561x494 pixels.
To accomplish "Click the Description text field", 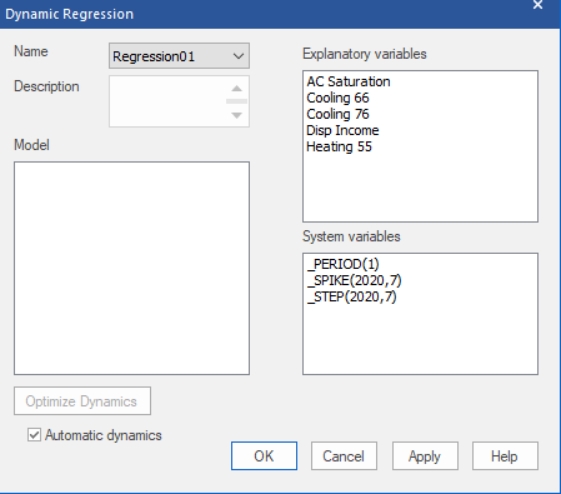I will [x=167, y=101].
